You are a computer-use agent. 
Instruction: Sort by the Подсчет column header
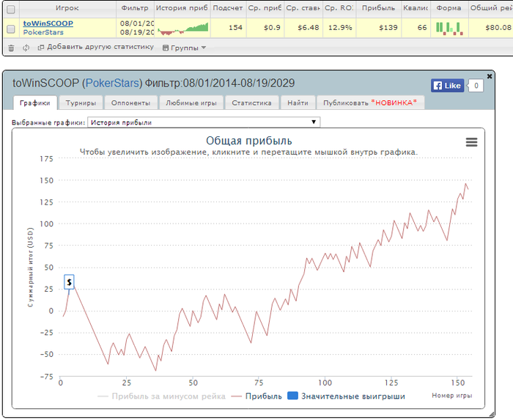pos(228,8)
